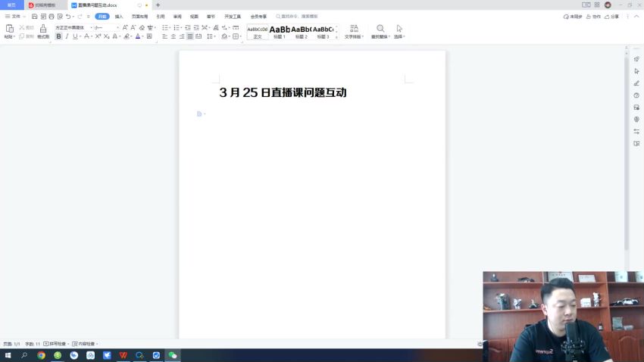Pick the paragraph shading color

(224, 36)
